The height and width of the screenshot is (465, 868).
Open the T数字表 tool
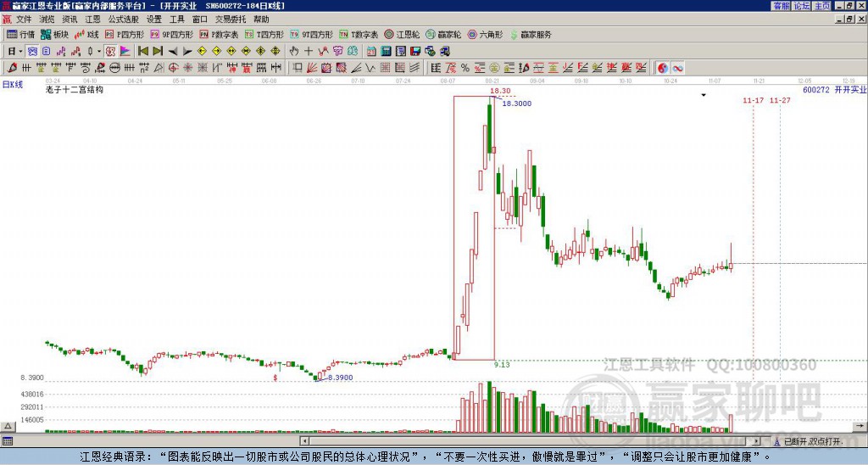tap(359, 34)
